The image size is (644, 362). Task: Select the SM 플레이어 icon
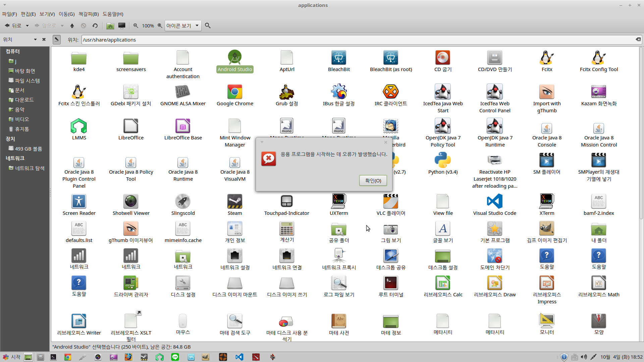547,160
